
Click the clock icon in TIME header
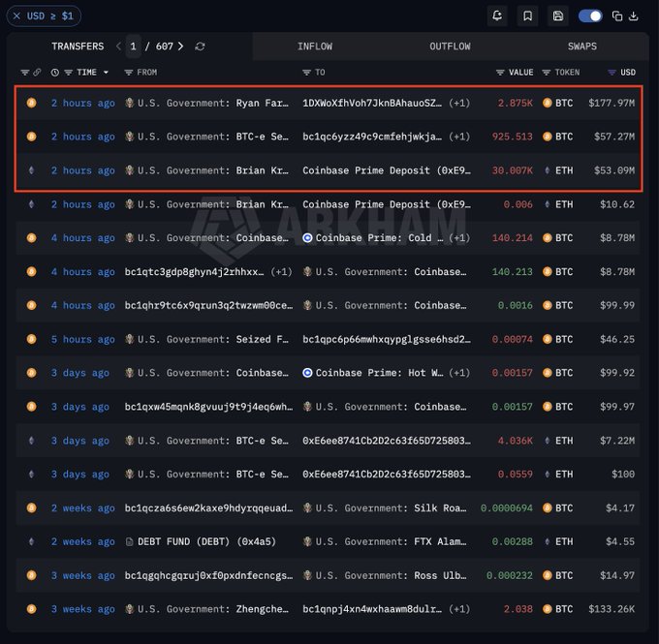(55, 73)
